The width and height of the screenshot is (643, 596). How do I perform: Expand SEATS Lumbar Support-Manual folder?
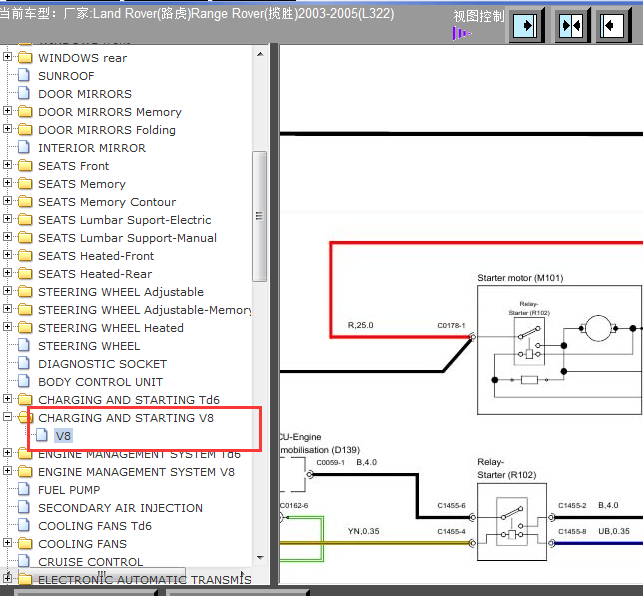[x=7, y=237]
